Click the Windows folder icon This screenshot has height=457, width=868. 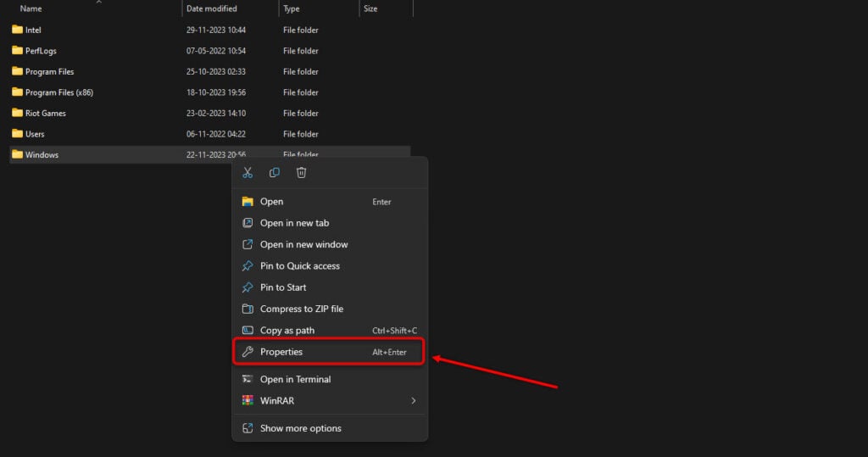[x=17, y=154]
